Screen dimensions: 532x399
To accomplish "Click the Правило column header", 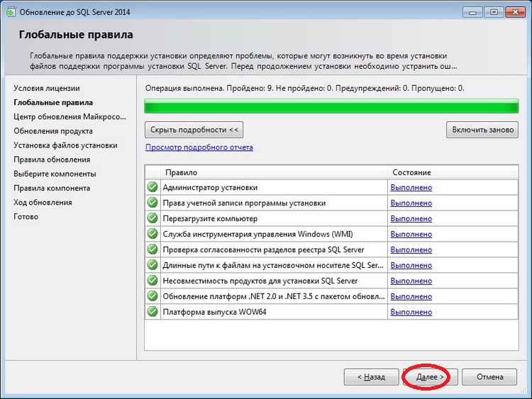I will (x=275, y=172).
